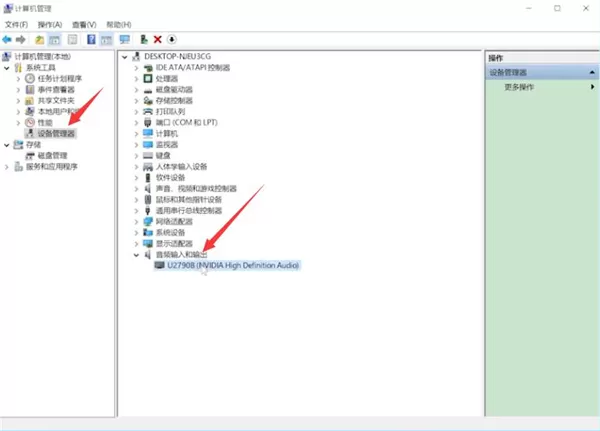Click the Back arrow in the toolbar
The image size is (600, 431).
[7, 39]
